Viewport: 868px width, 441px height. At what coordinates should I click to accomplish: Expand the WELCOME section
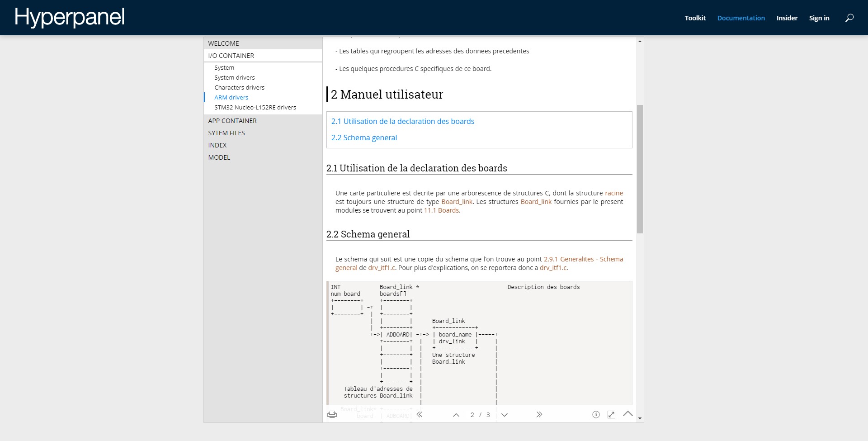click(263, 43)
